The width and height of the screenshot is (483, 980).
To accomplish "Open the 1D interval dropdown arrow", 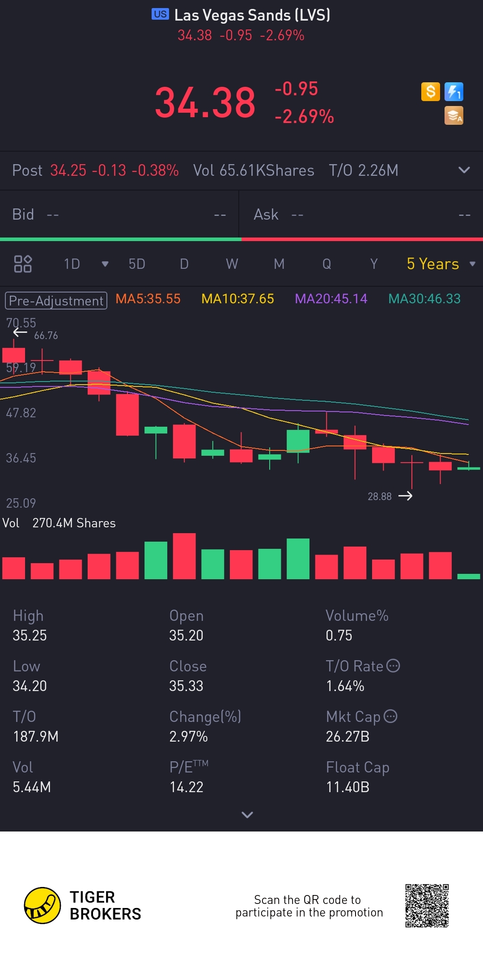I will tap(105, 264).
